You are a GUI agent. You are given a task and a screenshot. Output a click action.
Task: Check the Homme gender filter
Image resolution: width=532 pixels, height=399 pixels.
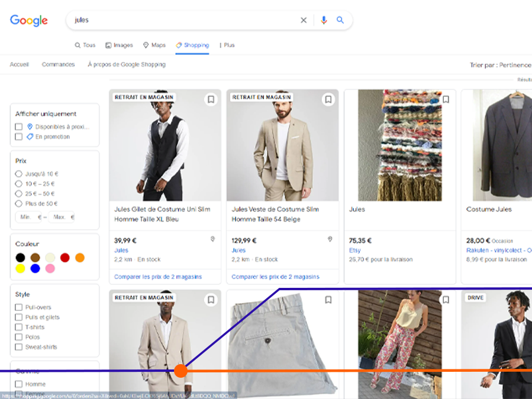pos(19,384)
